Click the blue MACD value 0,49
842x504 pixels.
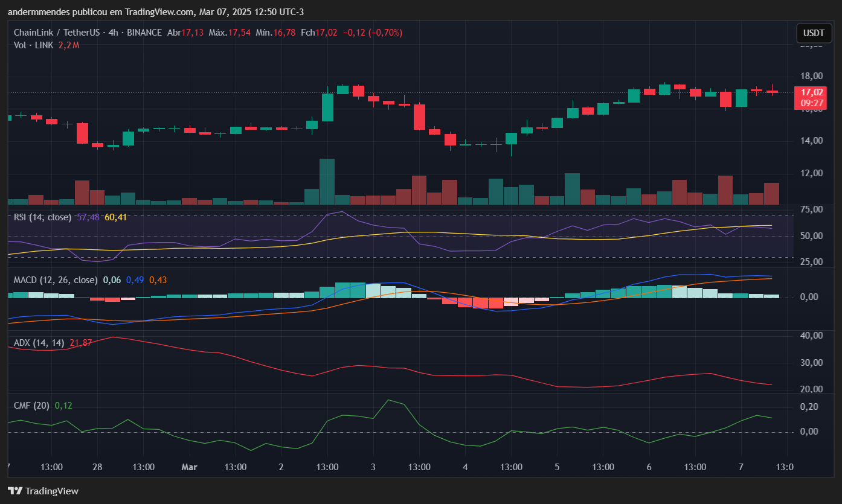point(135,280)
